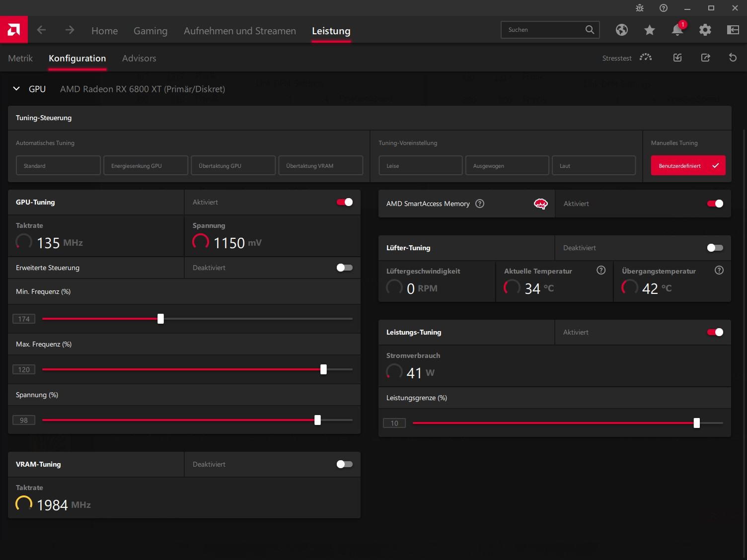Click the search magnifier icon
Screen dimensions: 747x560
point(590,30)
